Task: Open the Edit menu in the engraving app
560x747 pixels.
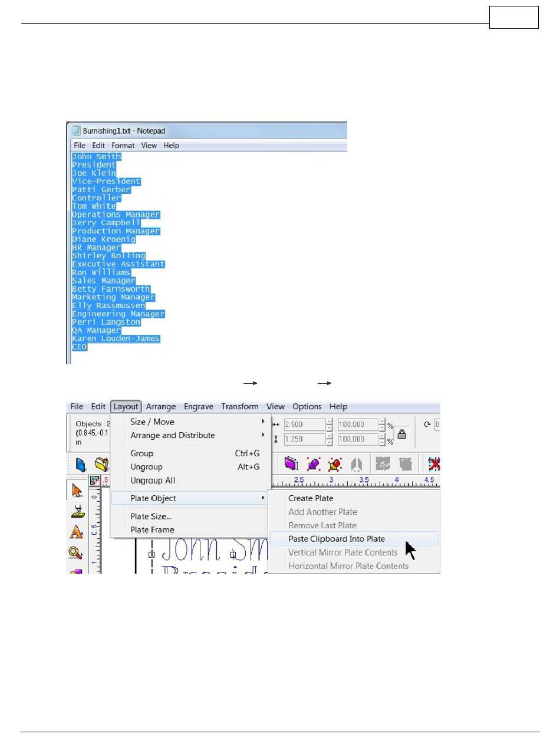Action: coord(98,406)
